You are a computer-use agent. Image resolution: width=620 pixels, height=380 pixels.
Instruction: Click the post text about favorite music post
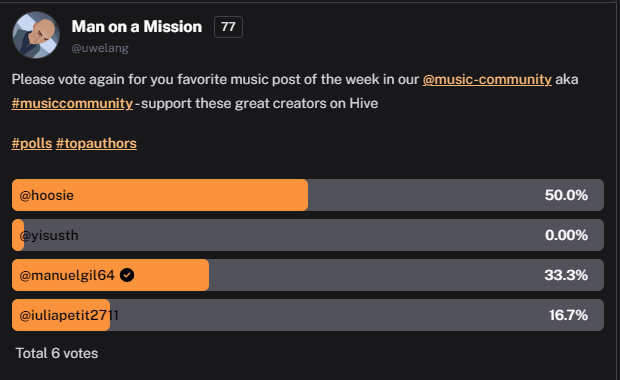[x=295, y=91]
